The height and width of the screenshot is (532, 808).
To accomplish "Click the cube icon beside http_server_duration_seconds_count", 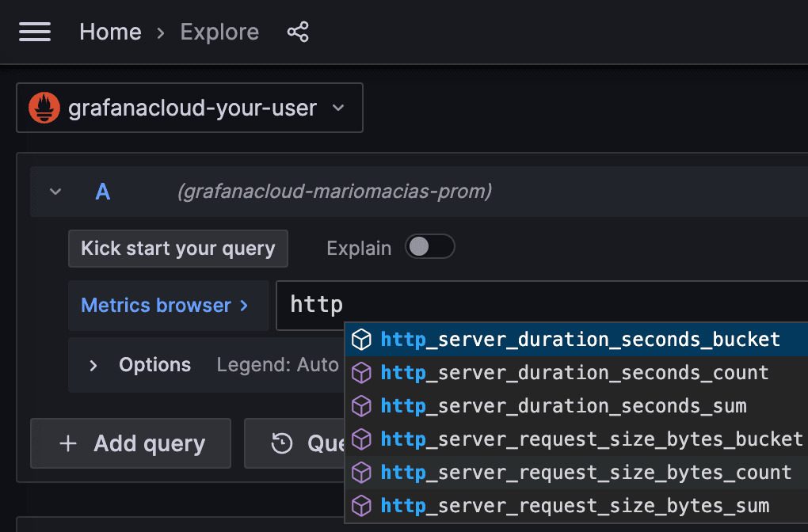I will (x=362, y=372).
